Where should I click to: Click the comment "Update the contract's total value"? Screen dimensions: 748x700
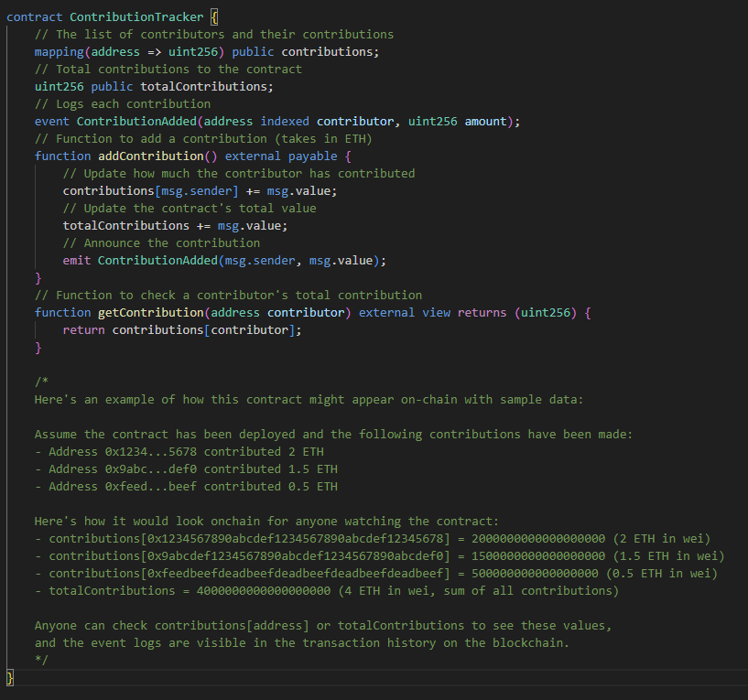190,209
